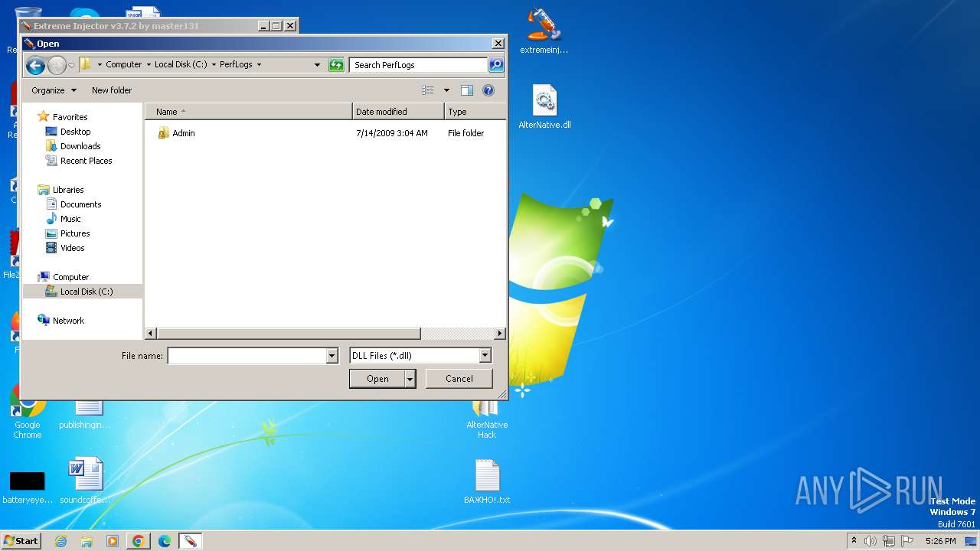Expand the view options dropdown arrow

pos(446,90)
